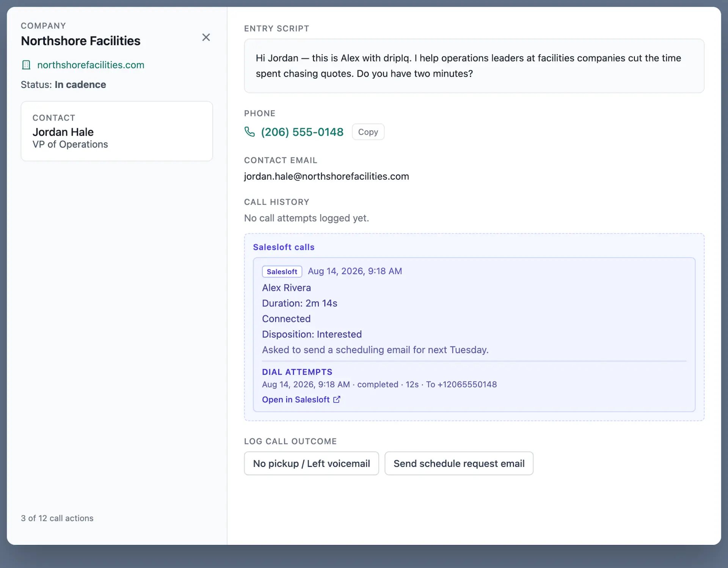Click the 'ENTRY SCRIPT' section label
Viewport: 728px width, 568px height.
pyautogui.click(x=276, y=28)
